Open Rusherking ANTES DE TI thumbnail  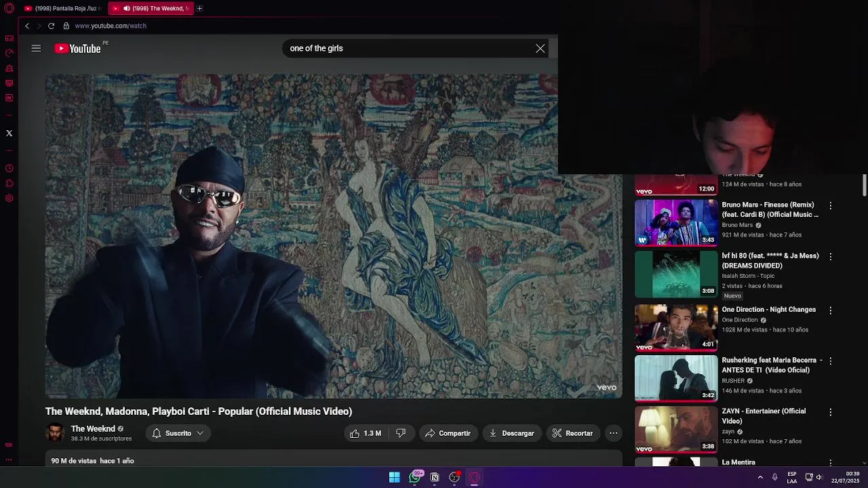point(676,379)
